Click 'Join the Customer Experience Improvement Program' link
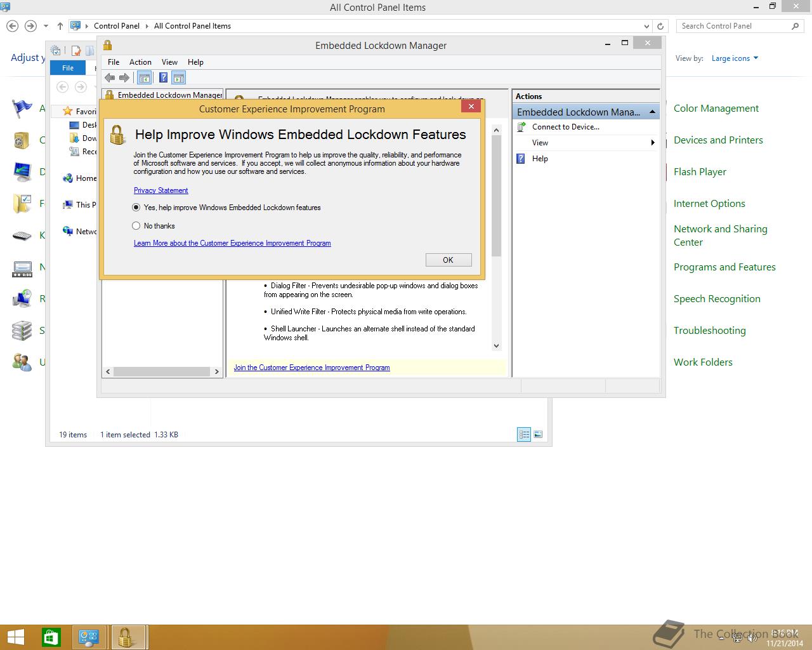 point(311,368)
